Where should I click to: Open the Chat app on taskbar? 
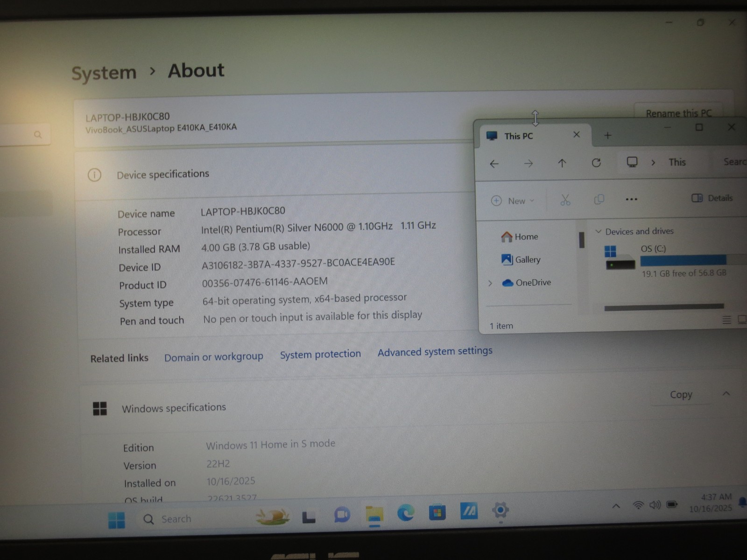pos(342,515)
